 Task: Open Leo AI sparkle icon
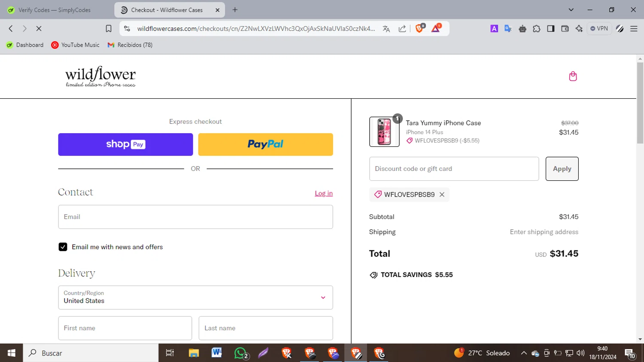point(579,28)
